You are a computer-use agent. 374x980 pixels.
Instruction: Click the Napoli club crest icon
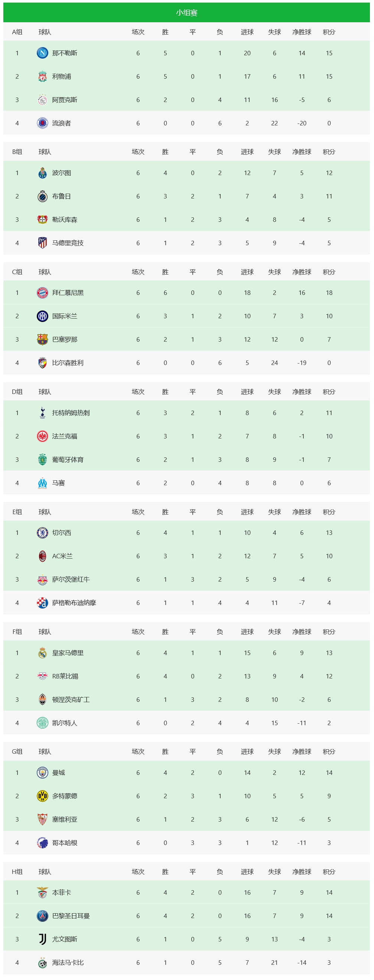click(42, 53)
